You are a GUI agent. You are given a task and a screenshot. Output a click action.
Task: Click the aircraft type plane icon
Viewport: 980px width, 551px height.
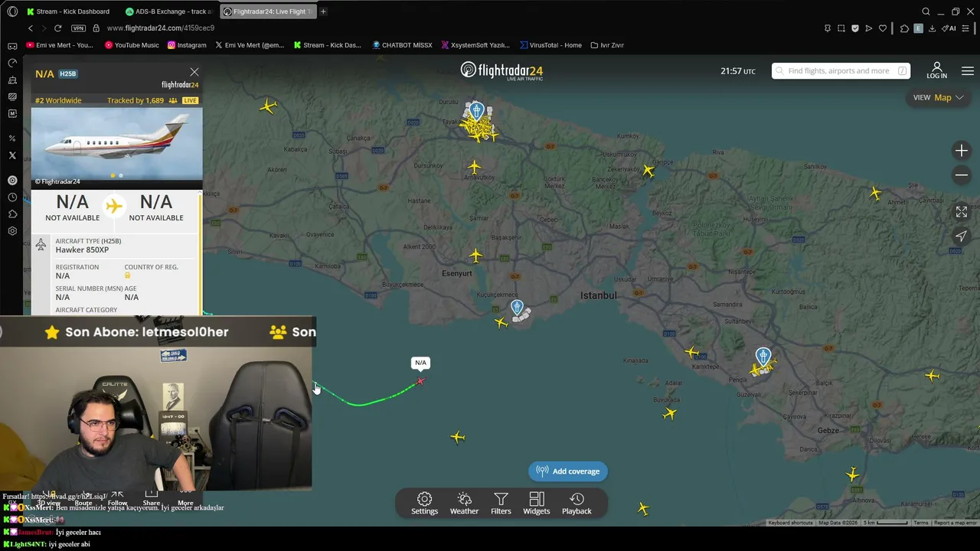pos(41,245)
